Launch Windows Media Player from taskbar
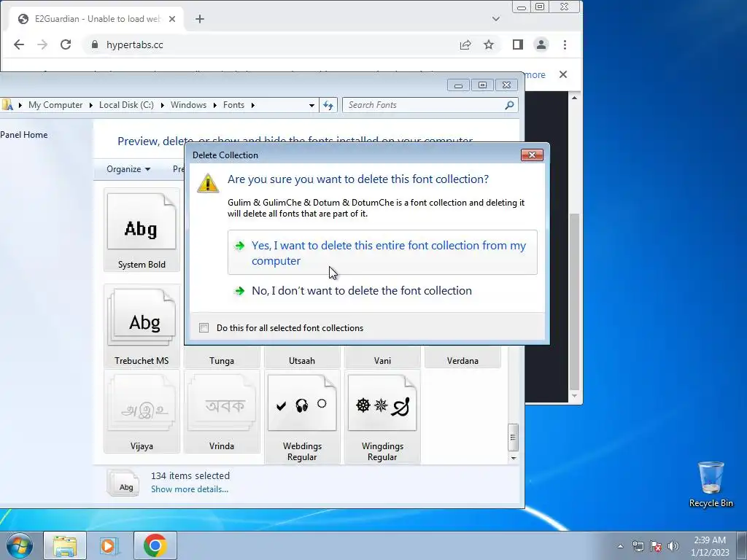 [x=109, y=545]
